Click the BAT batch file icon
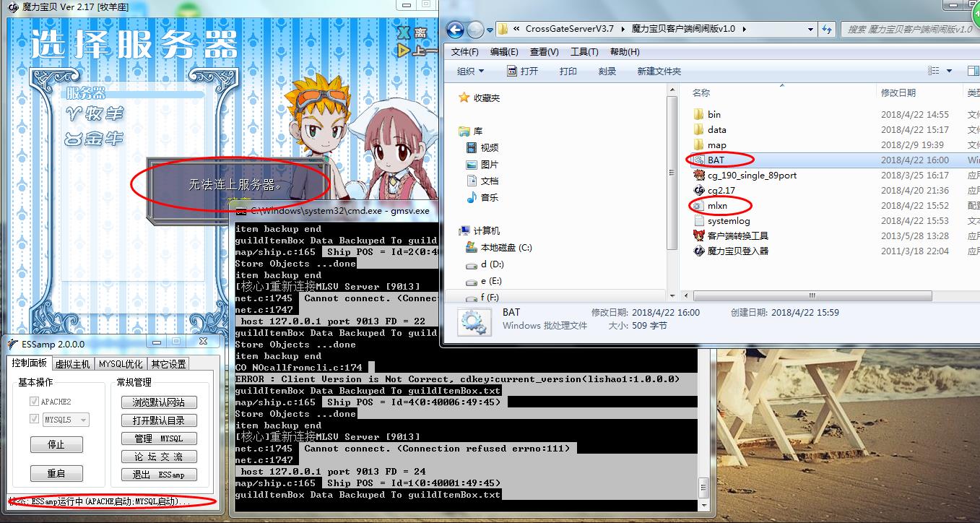The height and width of the screenshot is (523, 980). 698,160
